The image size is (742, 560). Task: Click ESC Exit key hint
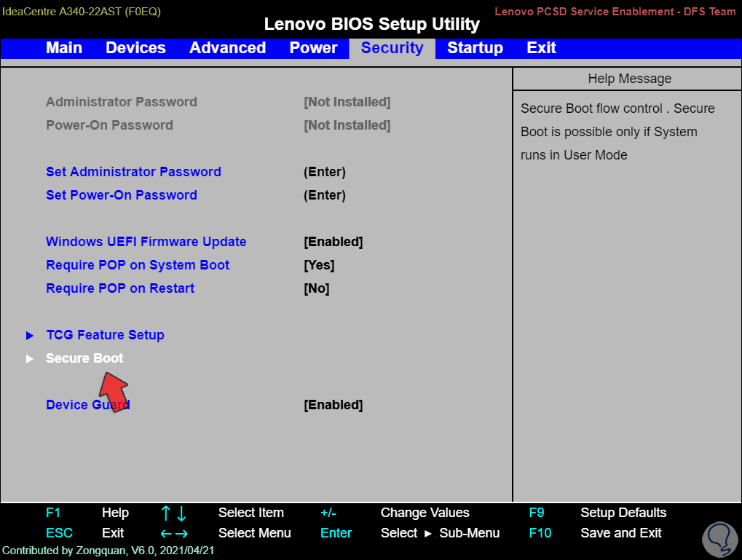(84, 533)
